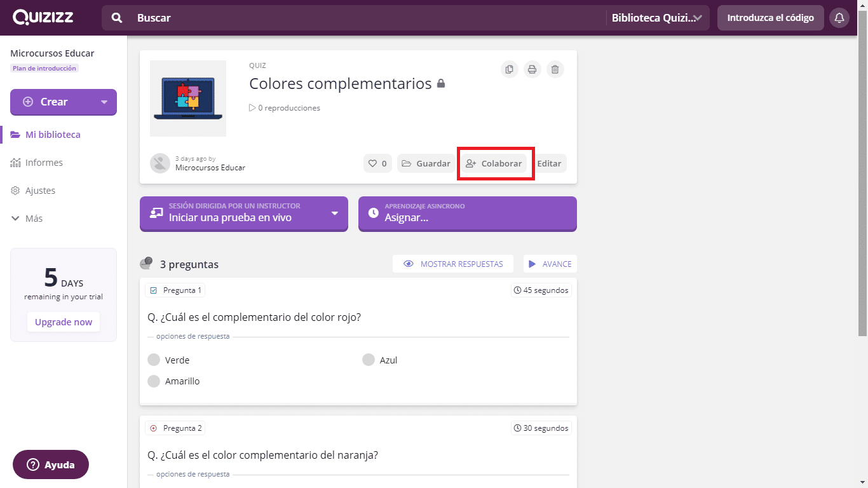Screen dimensions: 868x488
Task: Click the duplicate quiz copy icon
Action: tap(509, 69)
